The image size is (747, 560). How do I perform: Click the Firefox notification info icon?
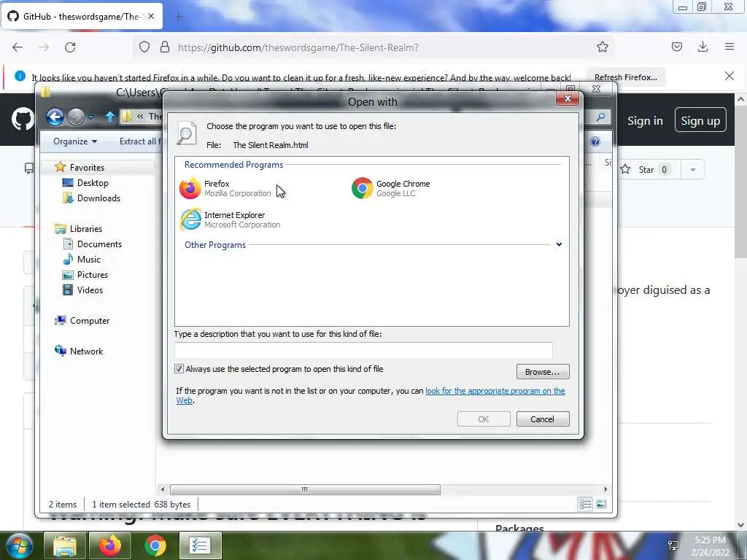(x=20, y=76)
